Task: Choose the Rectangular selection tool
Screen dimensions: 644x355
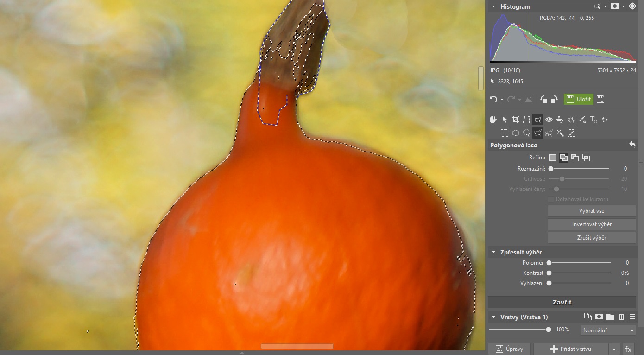Action: (x=504, y=133)
